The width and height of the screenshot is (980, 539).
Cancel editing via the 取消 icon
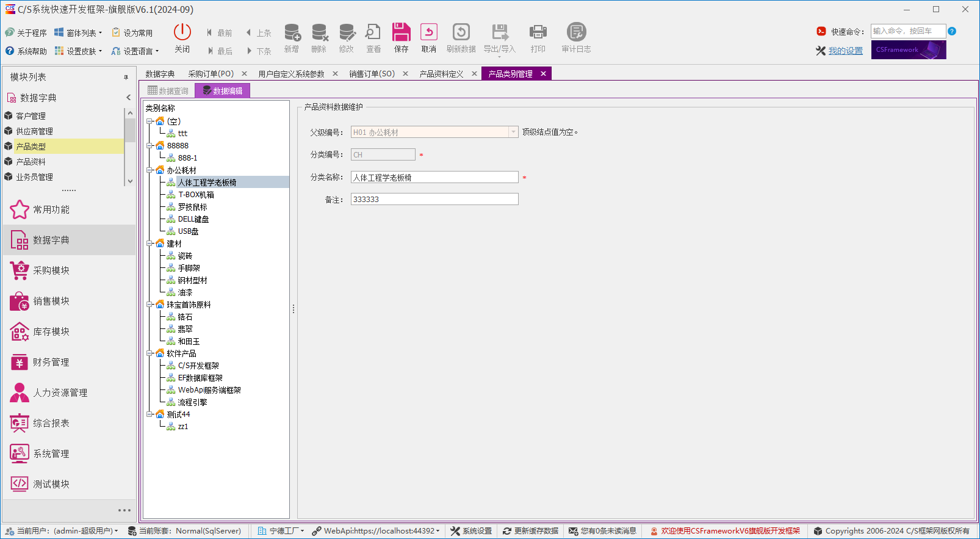(x=429, y=32)
